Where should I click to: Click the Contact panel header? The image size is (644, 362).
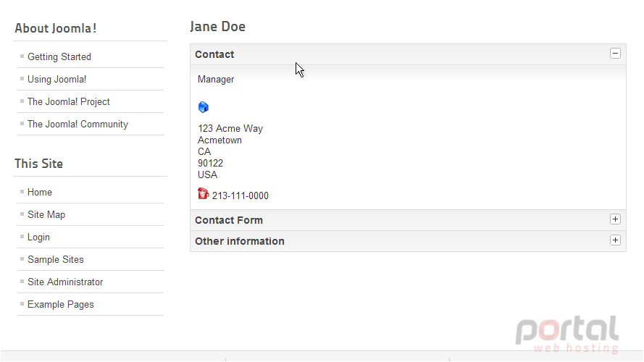click(x=408, y=54)
